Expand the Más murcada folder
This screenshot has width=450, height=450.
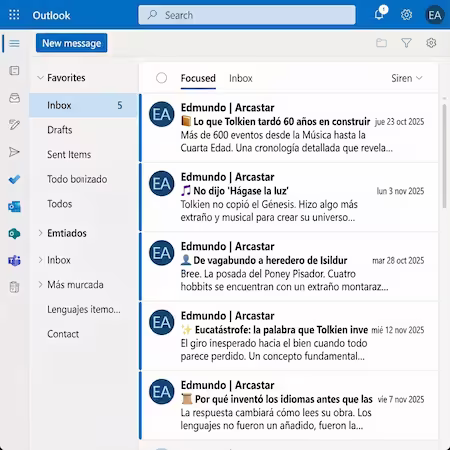(40, 284)
